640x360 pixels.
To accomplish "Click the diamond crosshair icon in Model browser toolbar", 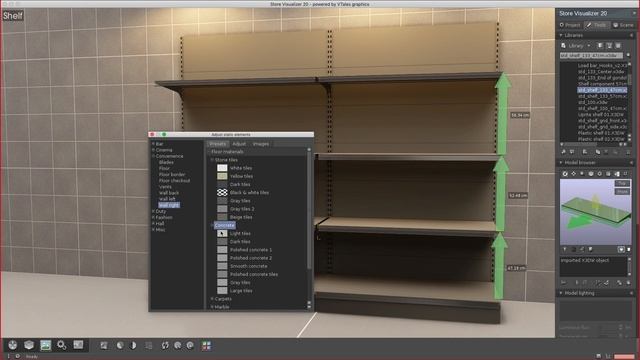I will [x=573, y=174].
